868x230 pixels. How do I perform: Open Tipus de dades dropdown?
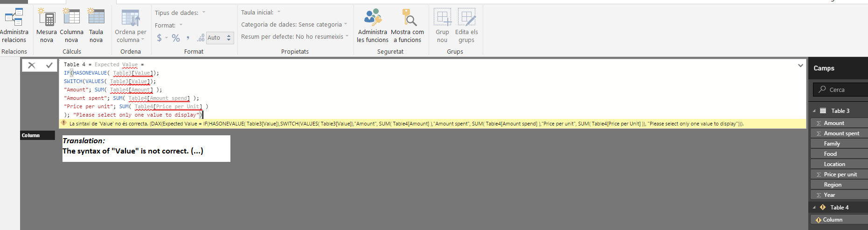coord(180,13)
